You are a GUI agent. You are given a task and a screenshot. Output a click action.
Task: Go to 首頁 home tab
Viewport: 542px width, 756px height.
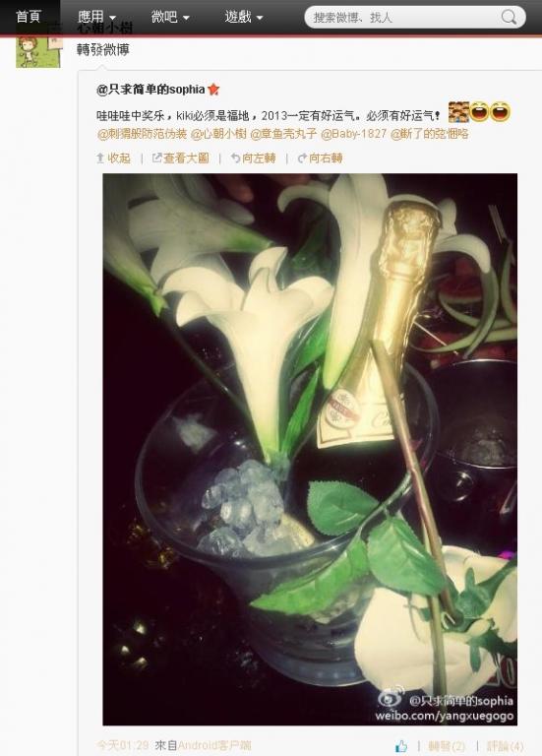(x=29, y=17)
